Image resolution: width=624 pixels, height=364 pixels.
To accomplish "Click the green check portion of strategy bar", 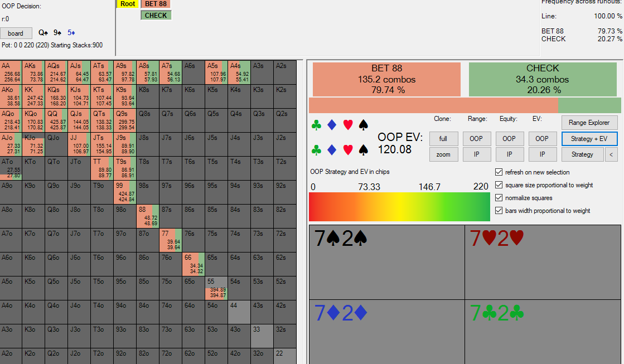I will click(589, 105).
